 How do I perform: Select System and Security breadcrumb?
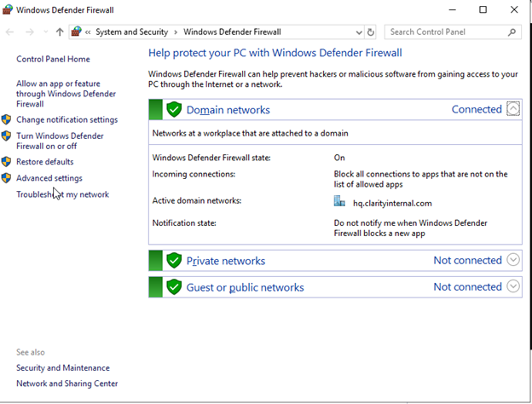(131, 32)
